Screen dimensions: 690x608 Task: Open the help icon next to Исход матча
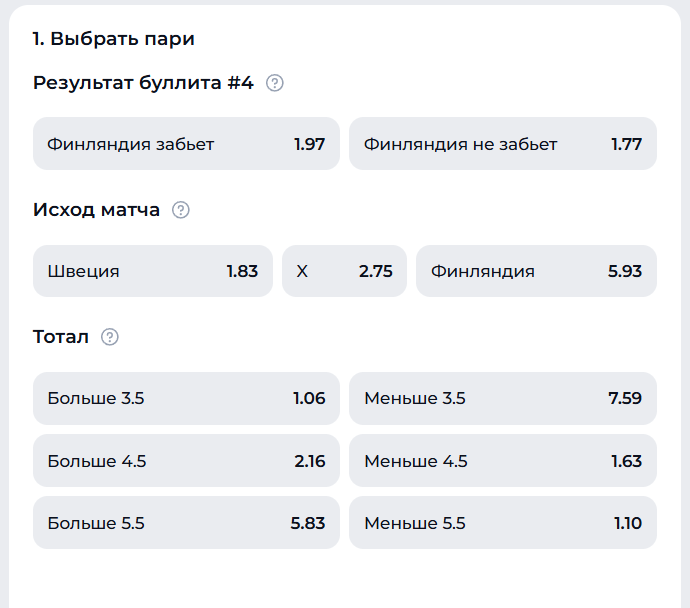(x=181, y=210)
